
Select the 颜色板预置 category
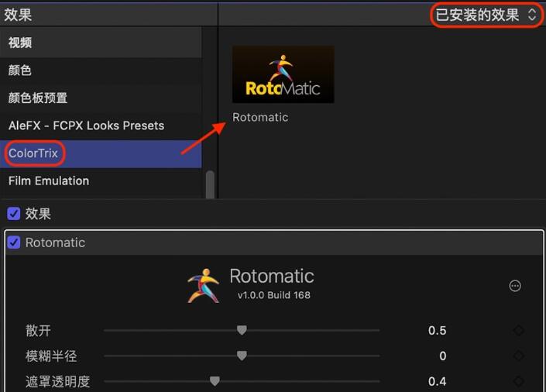coord(101,98)
